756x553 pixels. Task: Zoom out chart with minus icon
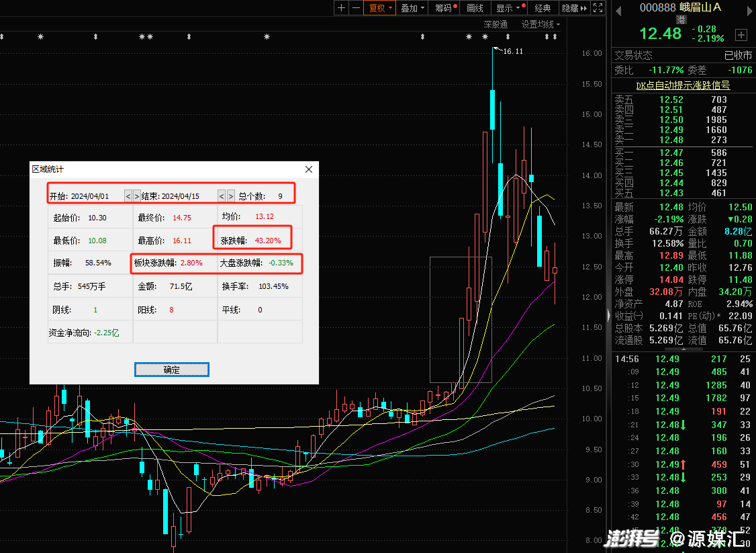click(x=356, y=8)
